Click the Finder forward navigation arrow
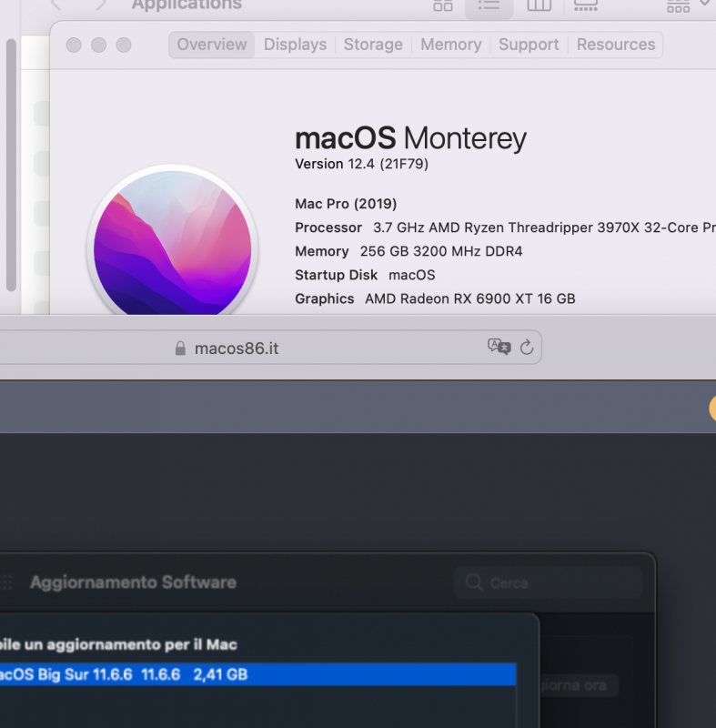The image size is (716, 728). pos(101,5)
